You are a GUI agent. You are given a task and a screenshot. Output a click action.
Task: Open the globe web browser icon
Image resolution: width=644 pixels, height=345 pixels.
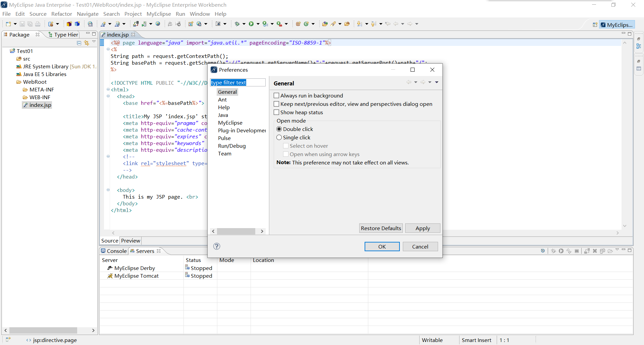tap(158, 24)
